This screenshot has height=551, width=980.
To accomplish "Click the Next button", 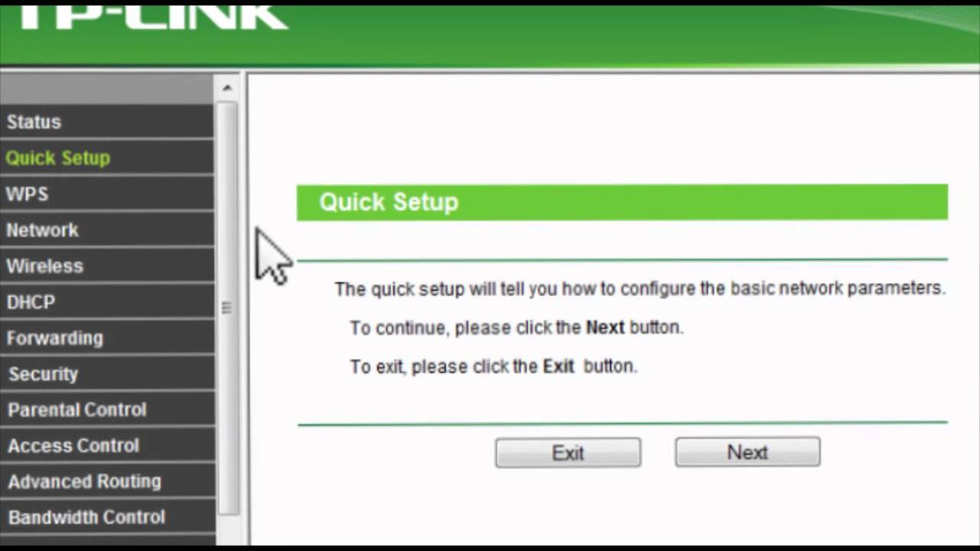I will 747,452.
